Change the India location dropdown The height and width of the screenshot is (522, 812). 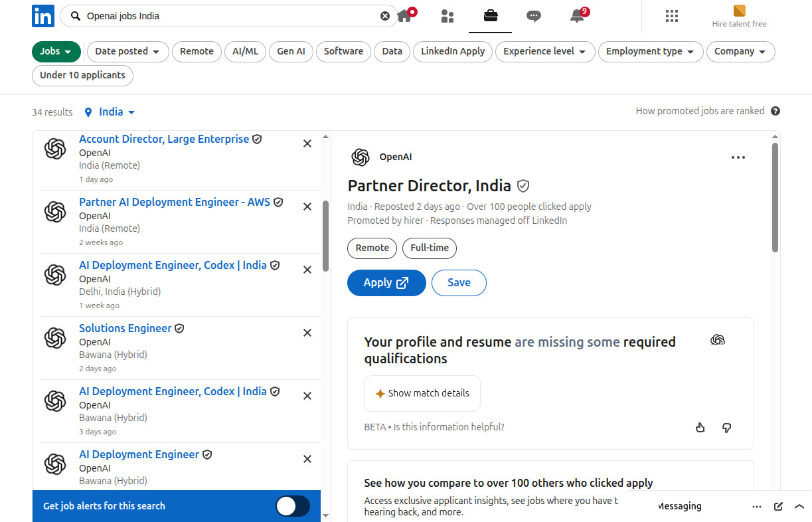110,112
